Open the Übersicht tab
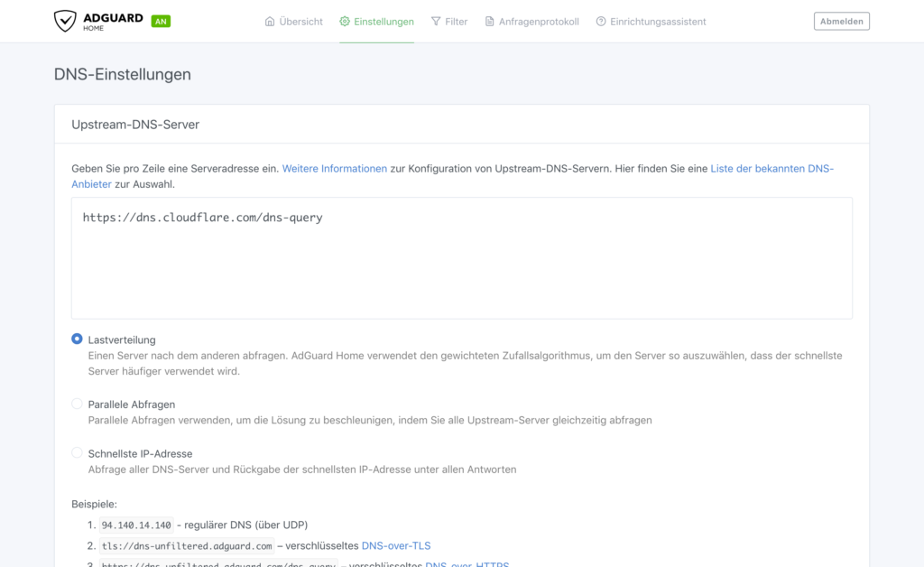 [x=293, y=22]
